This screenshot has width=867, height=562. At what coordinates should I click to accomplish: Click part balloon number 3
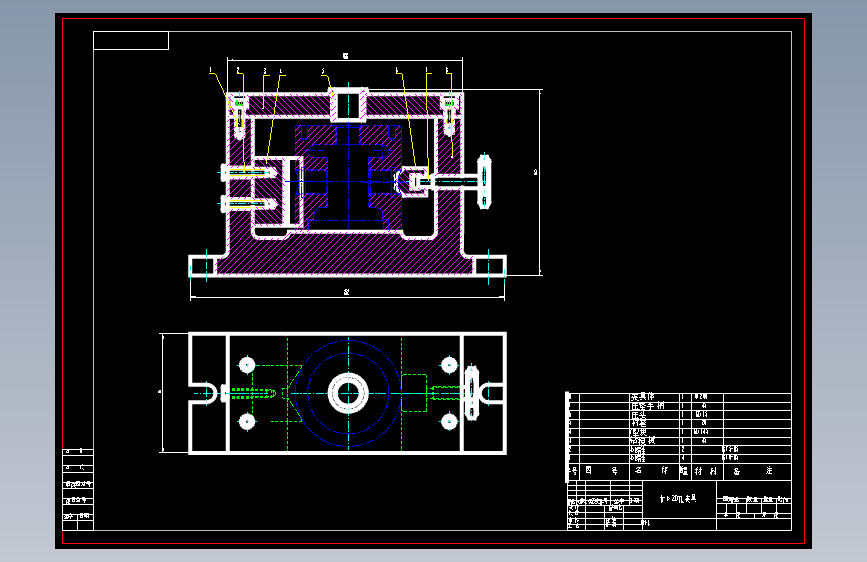point(265,71)
